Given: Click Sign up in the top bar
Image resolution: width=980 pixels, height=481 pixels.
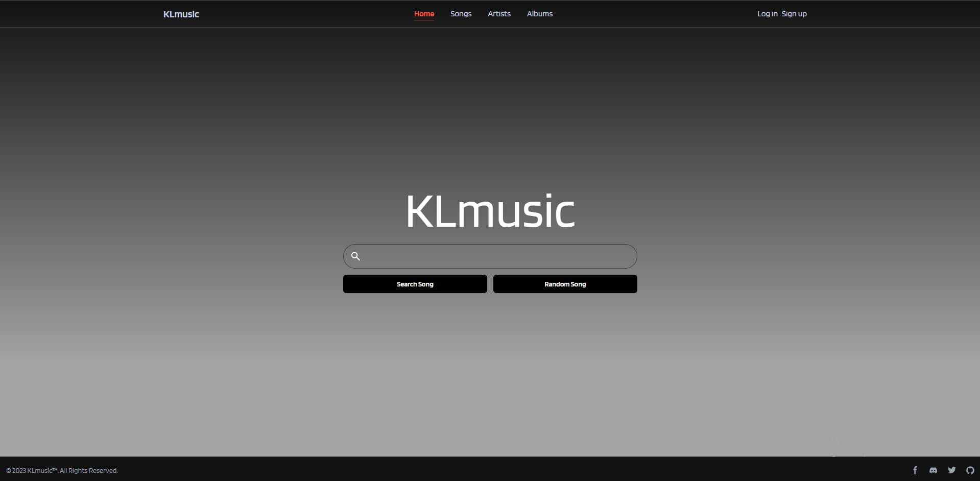Looking at the screenshot, I should [794, 14].
